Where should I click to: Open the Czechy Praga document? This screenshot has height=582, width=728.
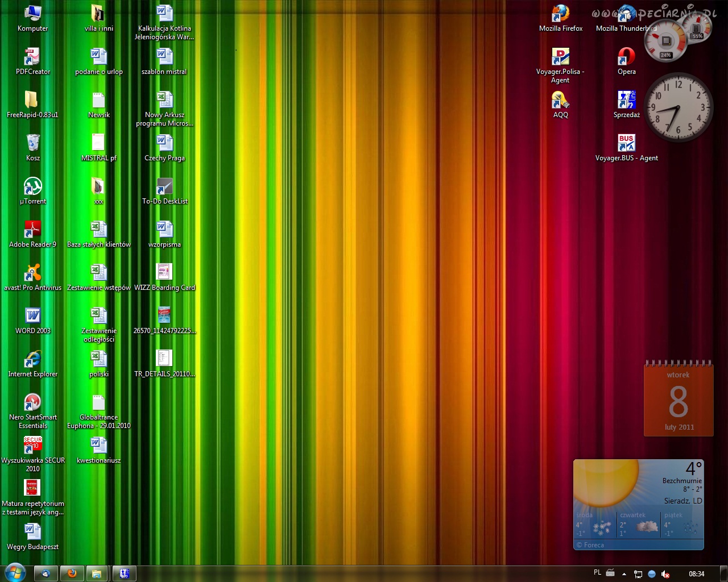click(x=164, y=144)
